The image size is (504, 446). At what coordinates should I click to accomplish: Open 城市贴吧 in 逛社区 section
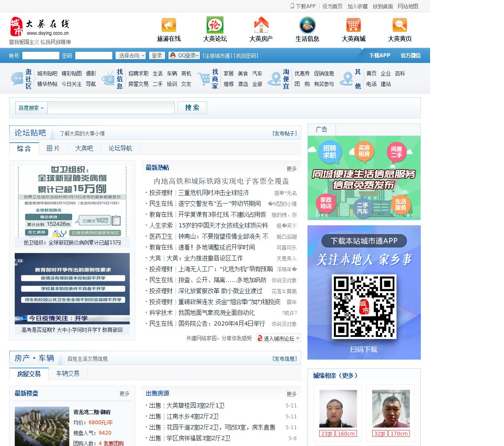(47, 73)
